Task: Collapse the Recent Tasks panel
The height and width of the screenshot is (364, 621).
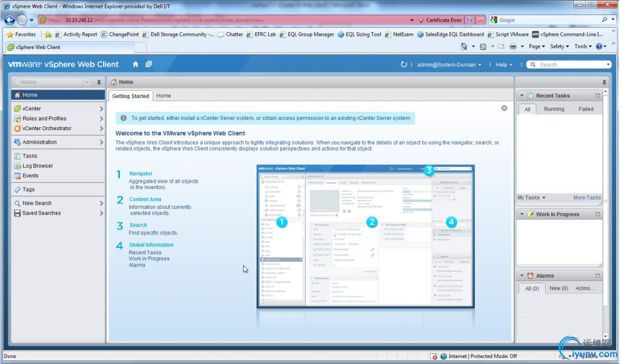Action: click(x=522, y=96)
